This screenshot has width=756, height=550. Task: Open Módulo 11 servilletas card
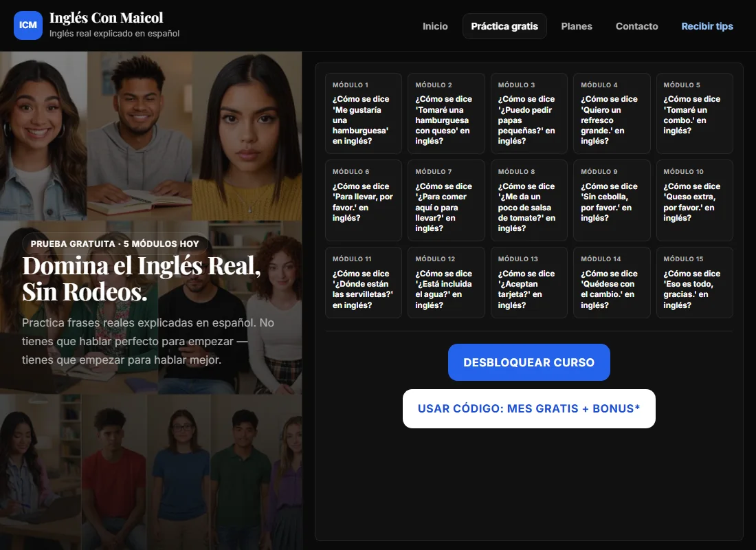point(364,283)
